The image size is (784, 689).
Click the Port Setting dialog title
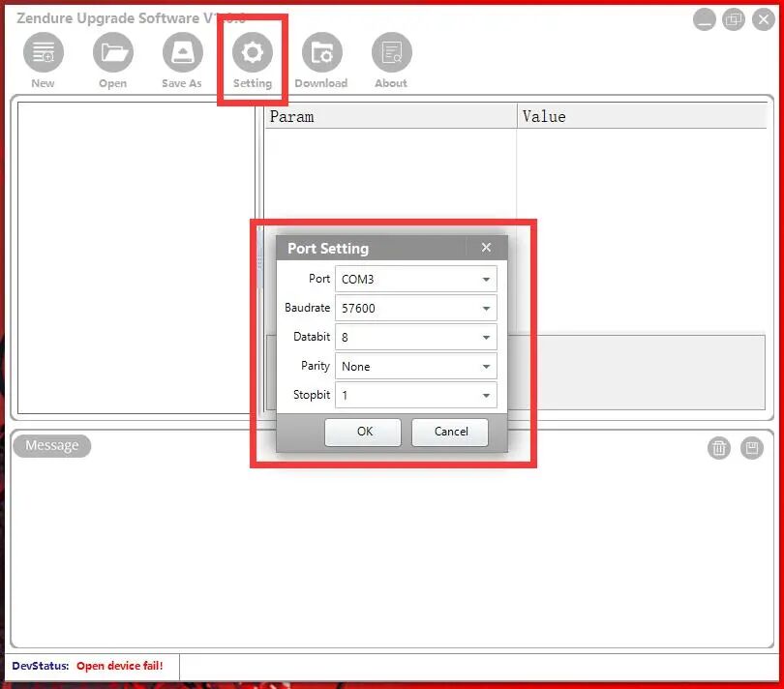[328, 248]
